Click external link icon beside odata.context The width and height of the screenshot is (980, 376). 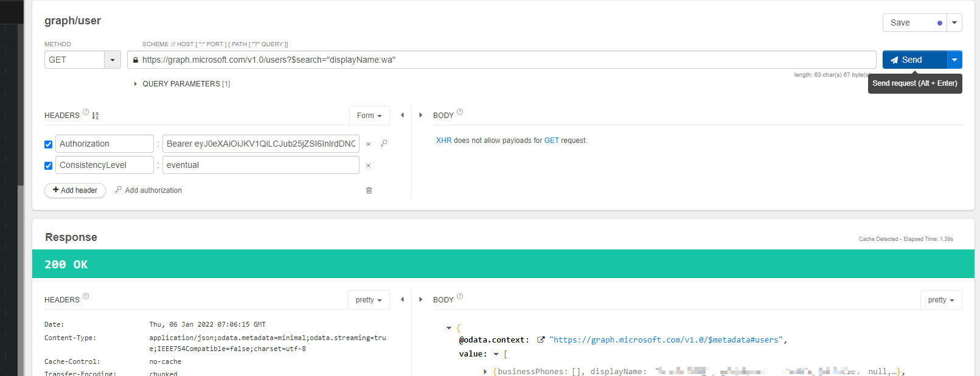(x=541, y=340)
